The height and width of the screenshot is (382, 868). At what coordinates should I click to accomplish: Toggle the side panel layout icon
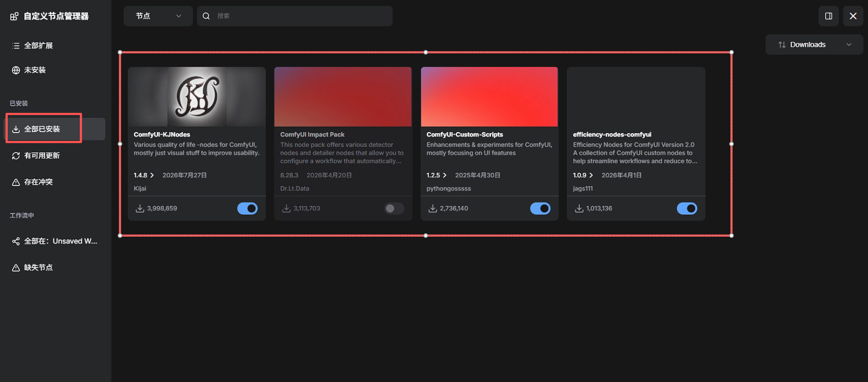coord(828,16)
